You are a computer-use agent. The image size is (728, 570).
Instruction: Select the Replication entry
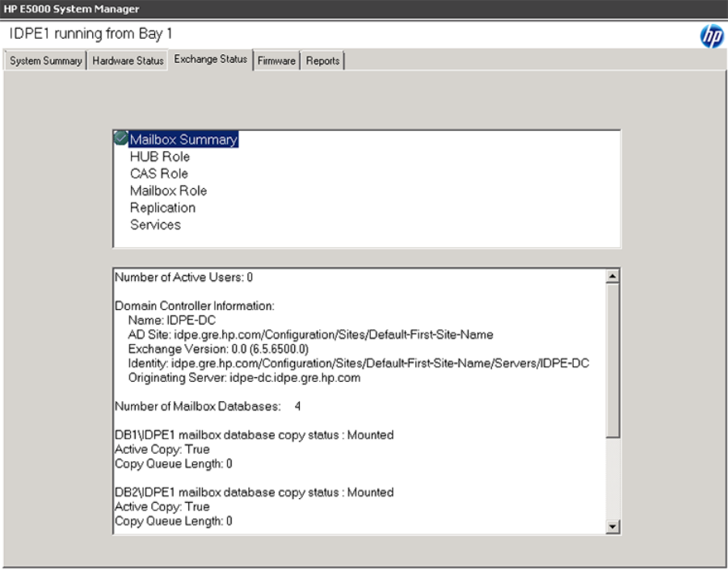pyautogui.click(x=162, y=207)
